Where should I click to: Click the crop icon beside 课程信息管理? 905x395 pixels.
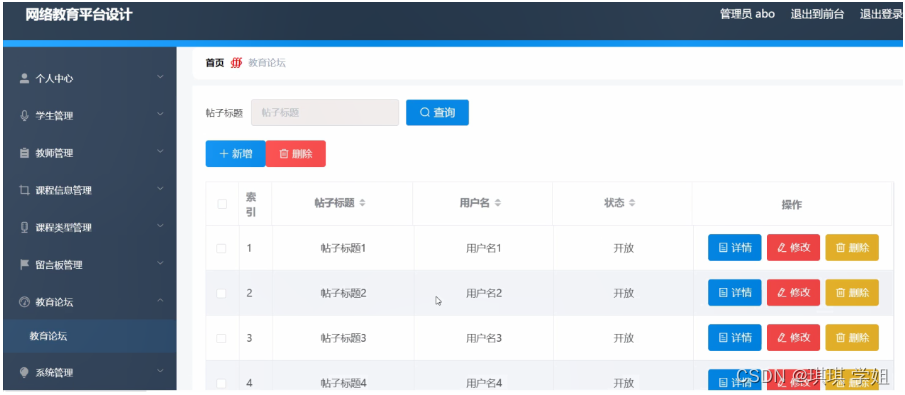(24, 191)
